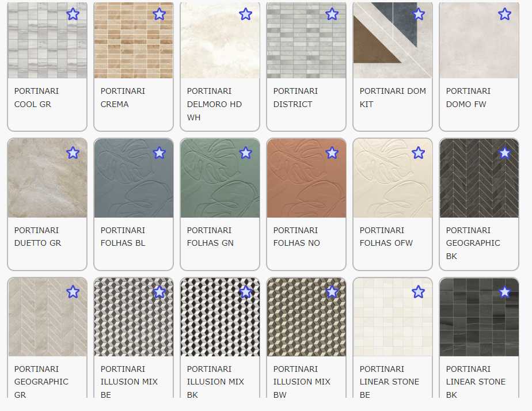Click the Portinari Illusion Mix BE label

[129, 381]
